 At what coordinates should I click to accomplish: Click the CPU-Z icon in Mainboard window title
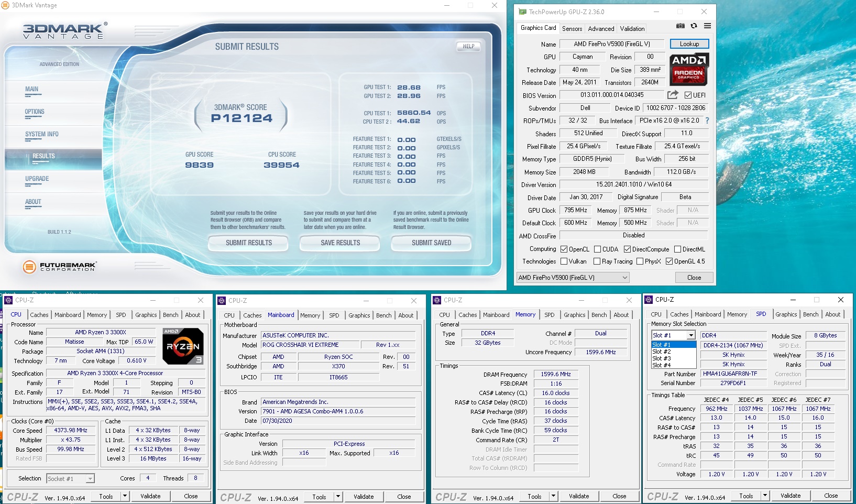coord(222,301)
